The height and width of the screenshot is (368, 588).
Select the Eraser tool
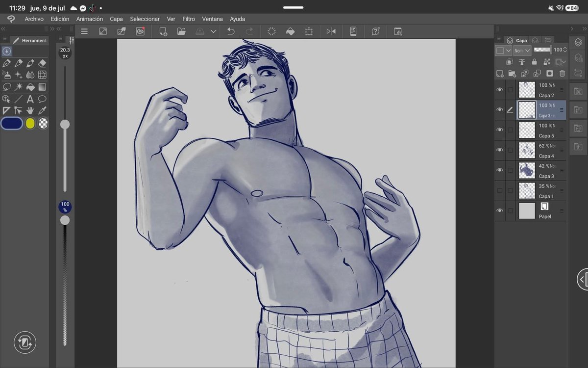point(42,63)
